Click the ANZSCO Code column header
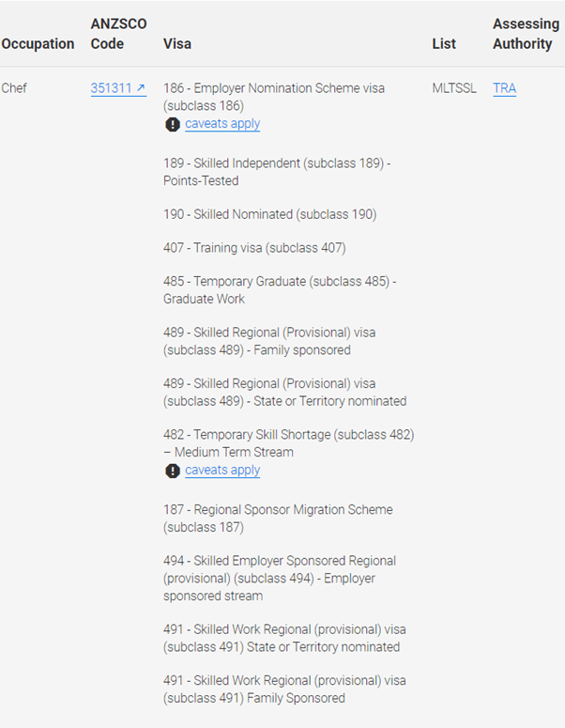 tap(119, 34)
